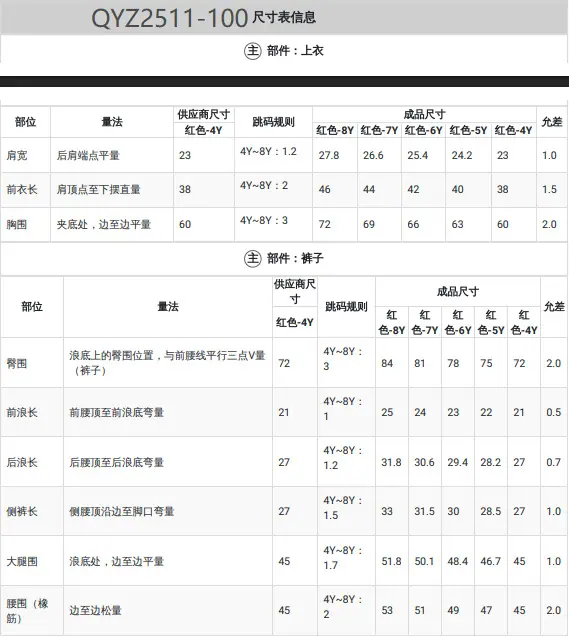Click the 前衣长 红色-7Y value 44

coord(369,189)
